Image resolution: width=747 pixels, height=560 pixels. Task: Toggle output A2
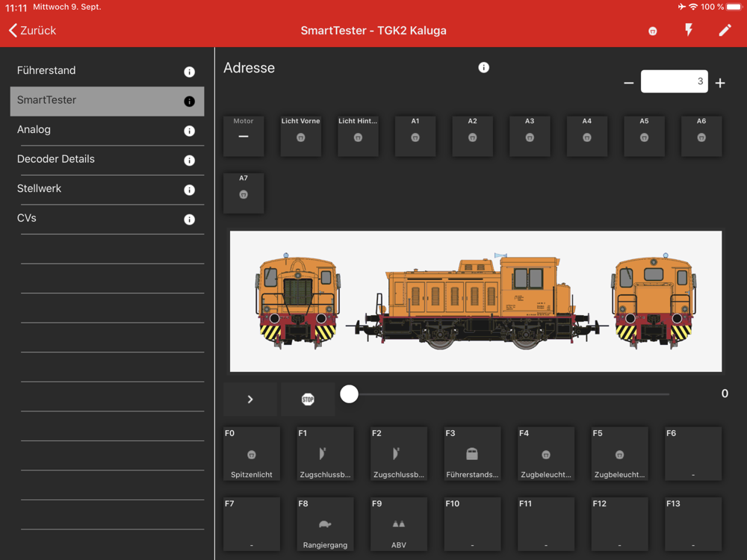coord(473,136)
